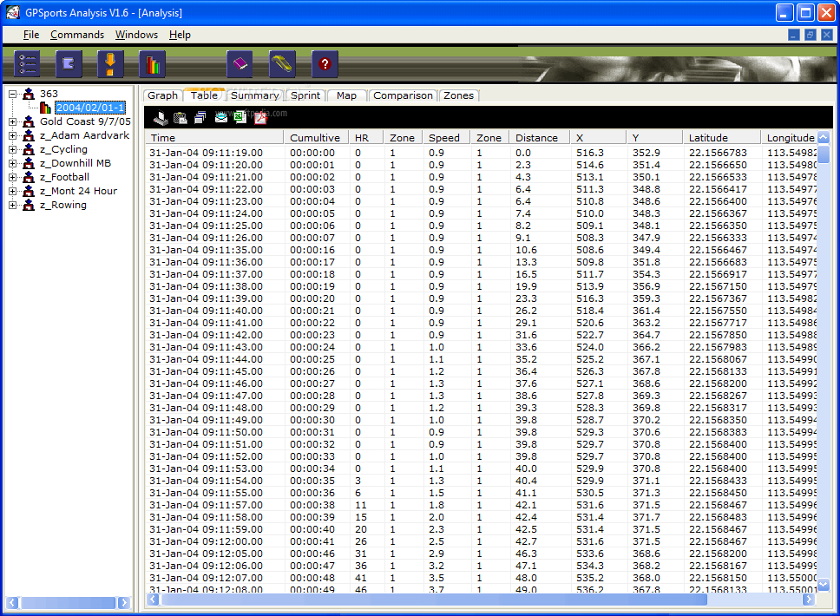Switch to the Comparison tab
840x616 pixels.
coord(403,95)
